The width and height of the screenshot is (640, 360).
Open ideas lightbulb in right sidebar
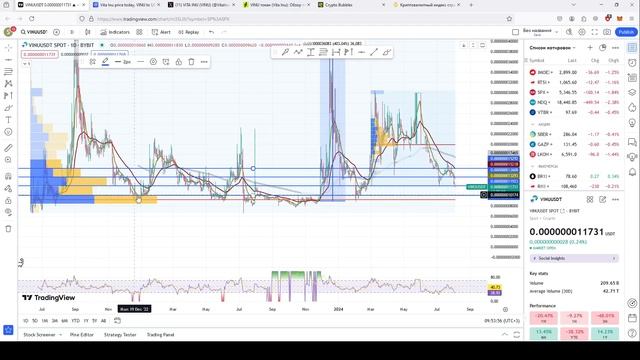pyautogui.click(x=632, y=122)
